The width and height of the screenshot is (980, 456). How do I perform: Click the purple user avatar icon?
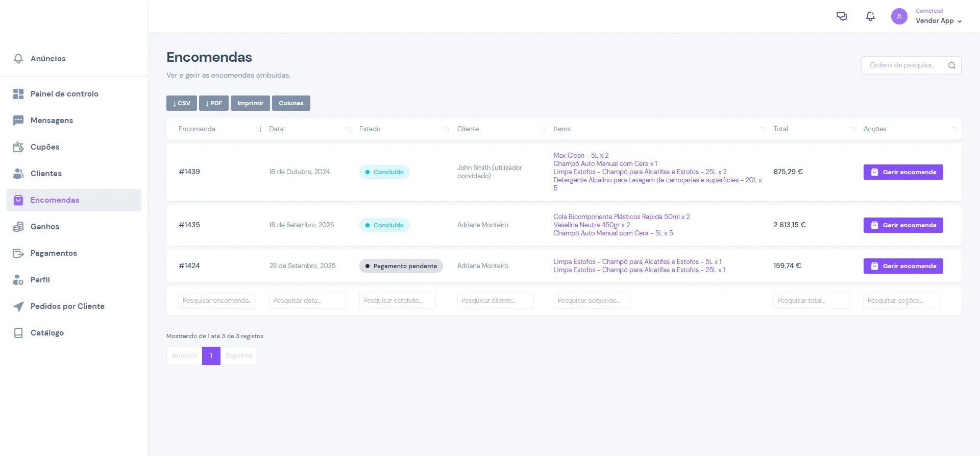click(x=899, y=16)
